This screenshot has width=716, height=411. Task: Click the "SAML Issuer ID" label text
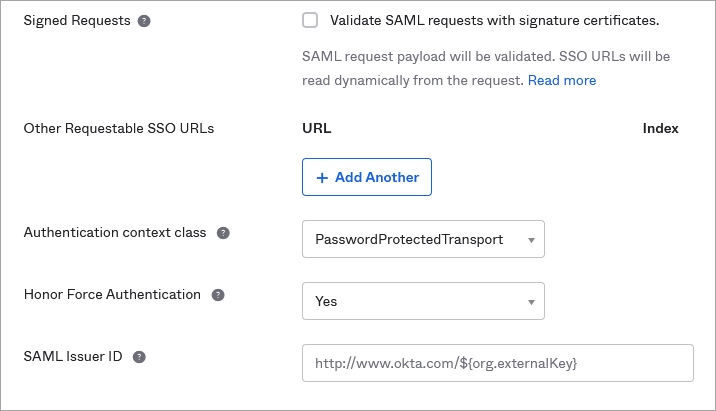point(73,357)
